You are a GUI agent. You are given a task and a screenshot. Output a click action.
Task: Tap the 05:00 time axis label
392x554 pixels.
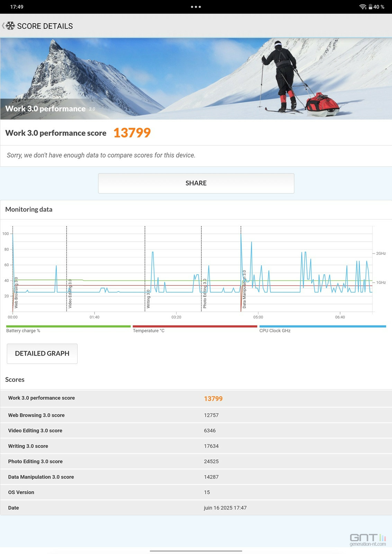pos(258,317)
